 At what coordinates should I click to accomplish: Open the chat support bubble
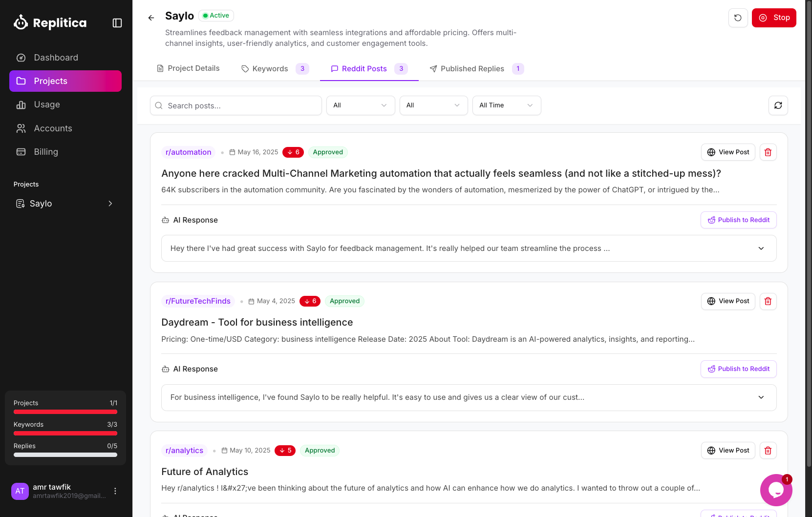tap(776, 490)
